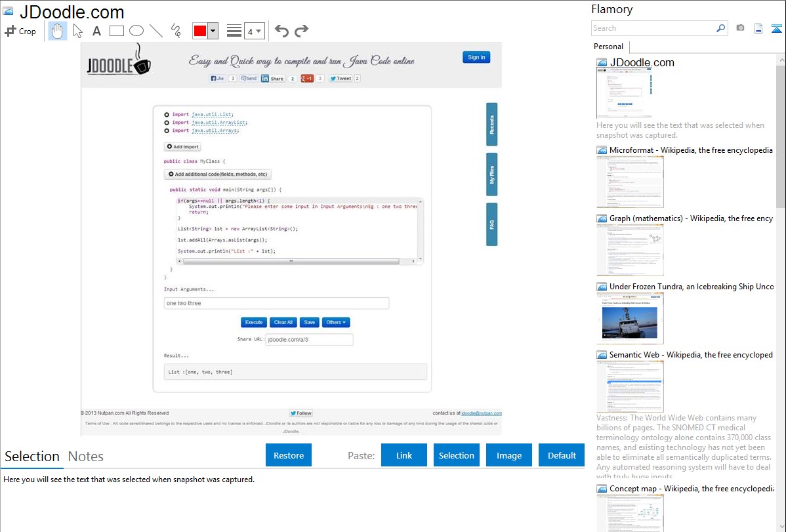Screen dimensions: 786x532
Task: Open the Personal tab
Action: coord(608,47)
